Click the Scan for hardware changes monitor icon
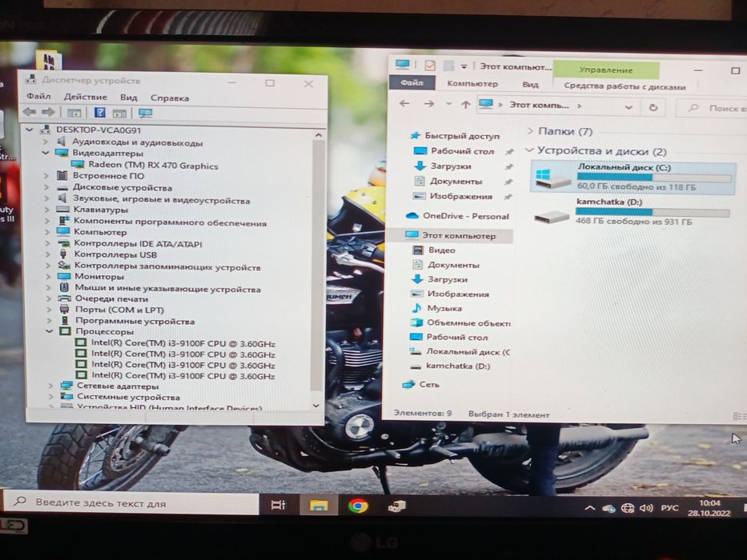The width and height of the screenshot is (747, 560). coord(145,113)
